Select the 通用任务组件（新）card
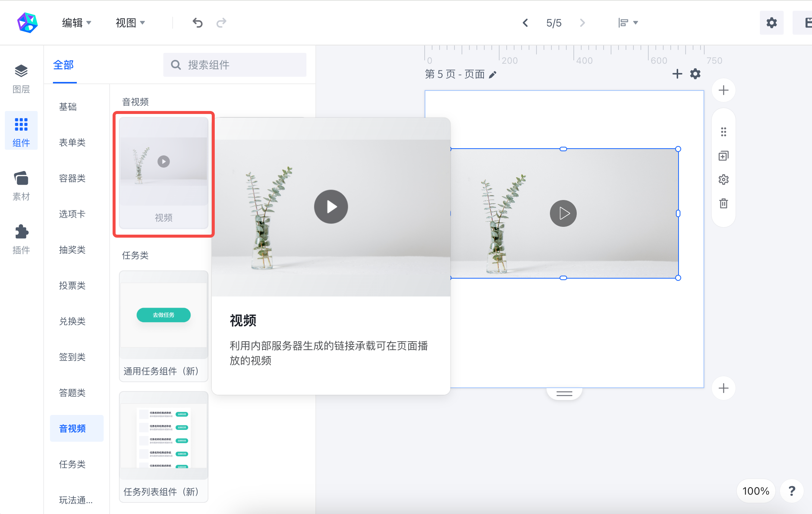This screenshot has width=812, height=514. point(164,326)
